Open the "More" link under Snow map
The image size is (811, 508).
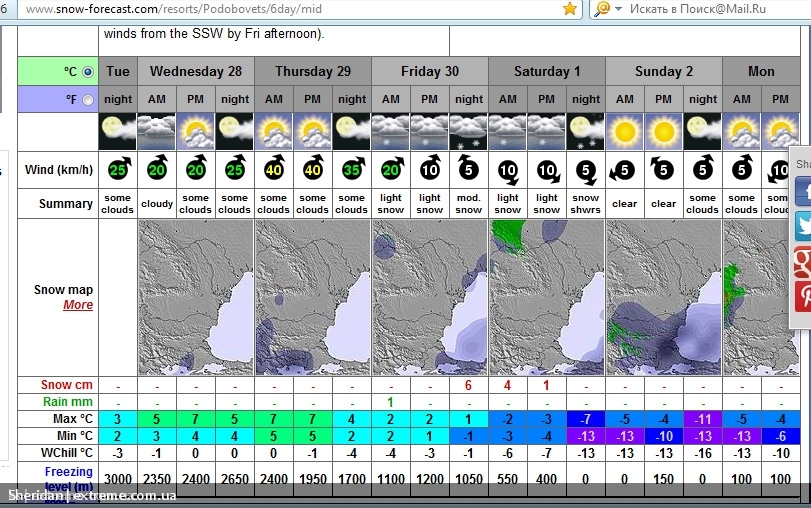tap(78, 305)
